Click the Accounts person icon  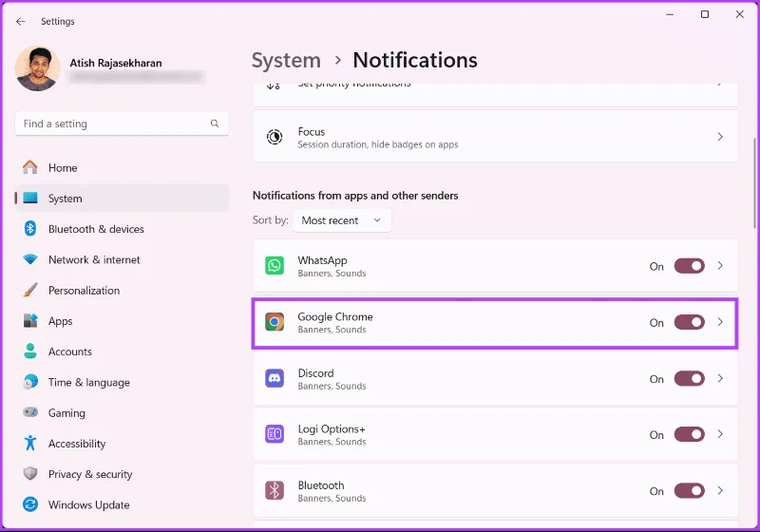(30, 351)
